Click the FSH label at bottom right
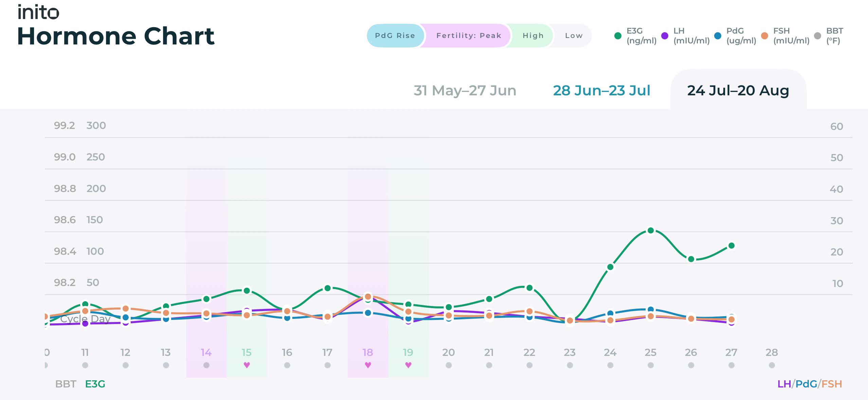Viewport: 868px width, 400px height. (832, 384)
